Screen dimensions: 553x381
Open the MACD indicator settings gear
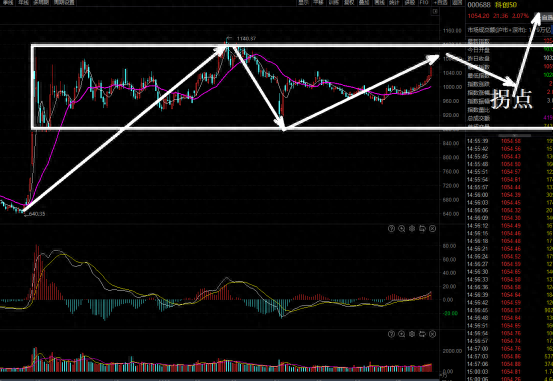tap(412, 229)
